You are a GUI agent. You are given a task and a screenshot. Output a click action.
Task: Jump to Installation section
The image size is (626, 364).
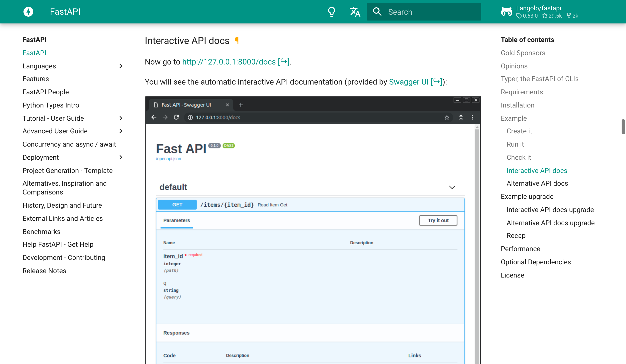coord(517,105)
